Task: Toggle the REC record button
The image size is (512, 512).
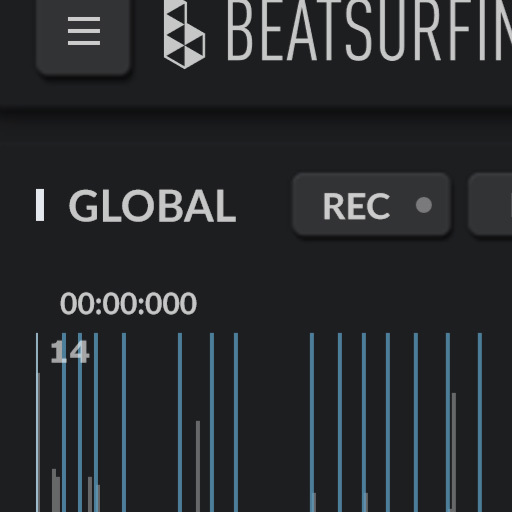Action: [x=372, y=205]
